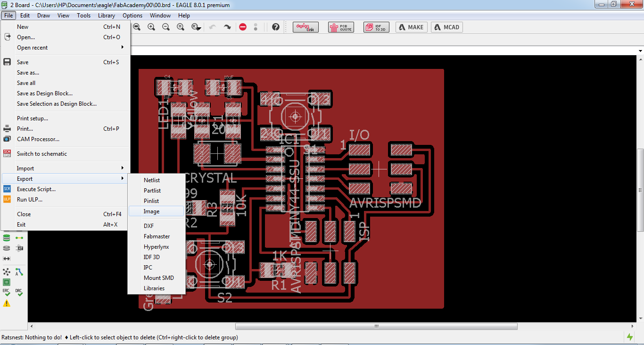Click the green Manufacturing preview icon
Screen dimensions: 644x345
click(7, 282)
